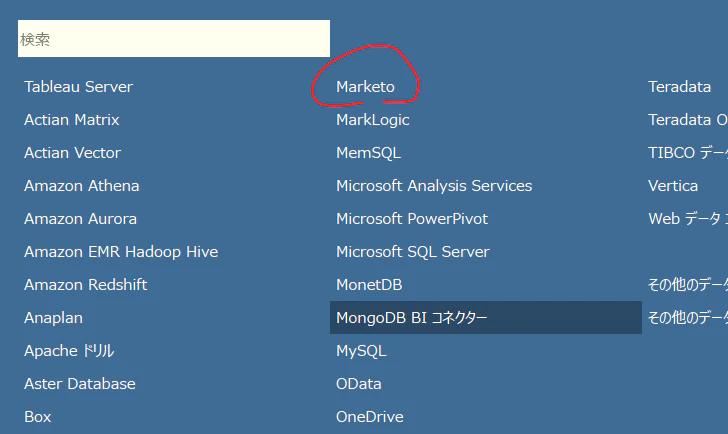The image size is (728, 434).
Task: Choose Microsoft SQL Server connector
Action: (413, 252)
